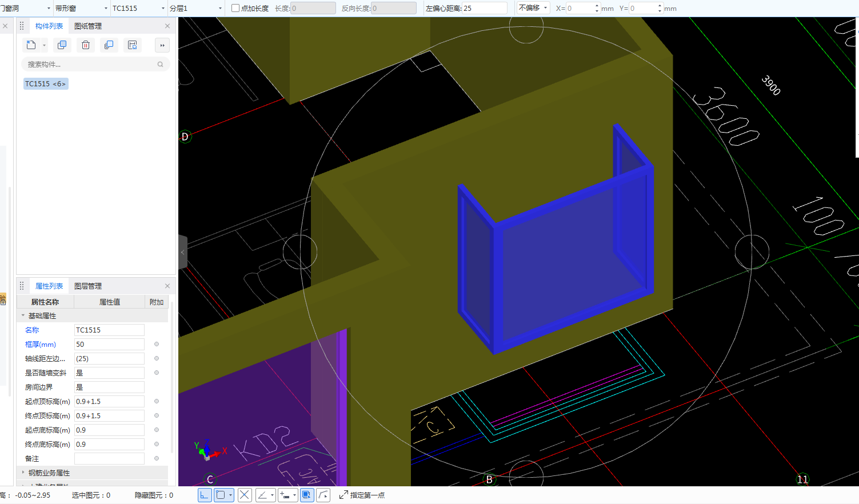Toggle the 附加 marker for 起点底标高
The height and width of the screenshot is (504, 859).
157,430
